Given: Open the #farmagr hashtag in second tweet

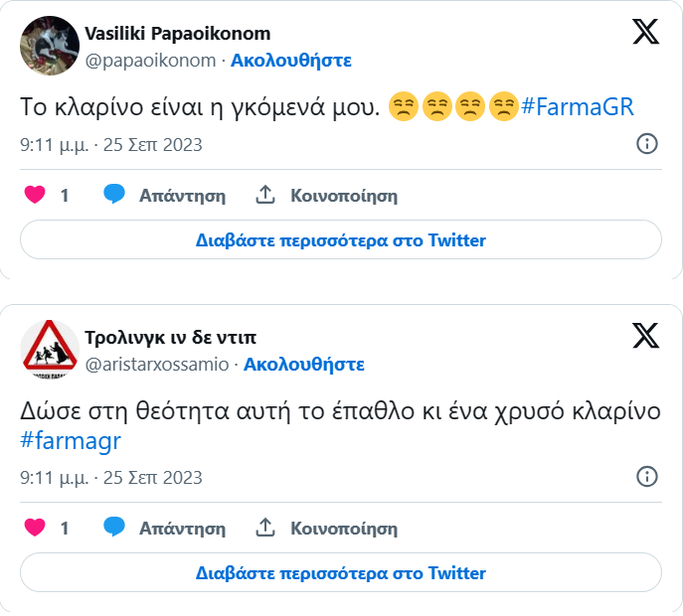Looking at the screenshot, I should click(70, 440).
